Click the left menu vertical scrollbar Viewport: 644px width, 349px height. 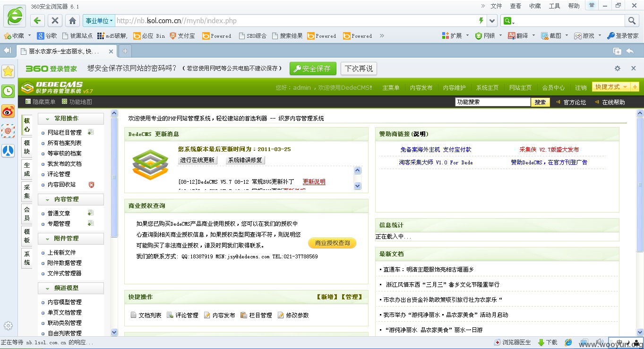tap(114, 177)
